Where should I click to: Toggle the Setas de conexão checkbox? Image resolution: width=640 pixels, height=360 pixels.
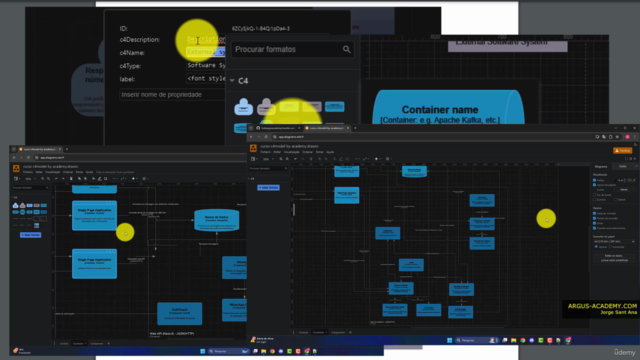594,213
